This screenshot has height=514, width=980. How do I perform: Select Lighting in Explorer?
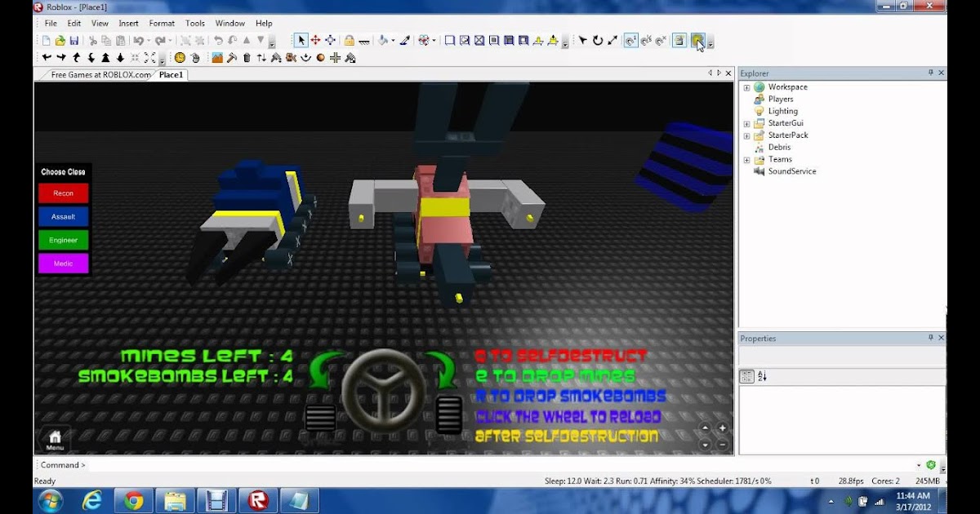[x=782, y=111]
